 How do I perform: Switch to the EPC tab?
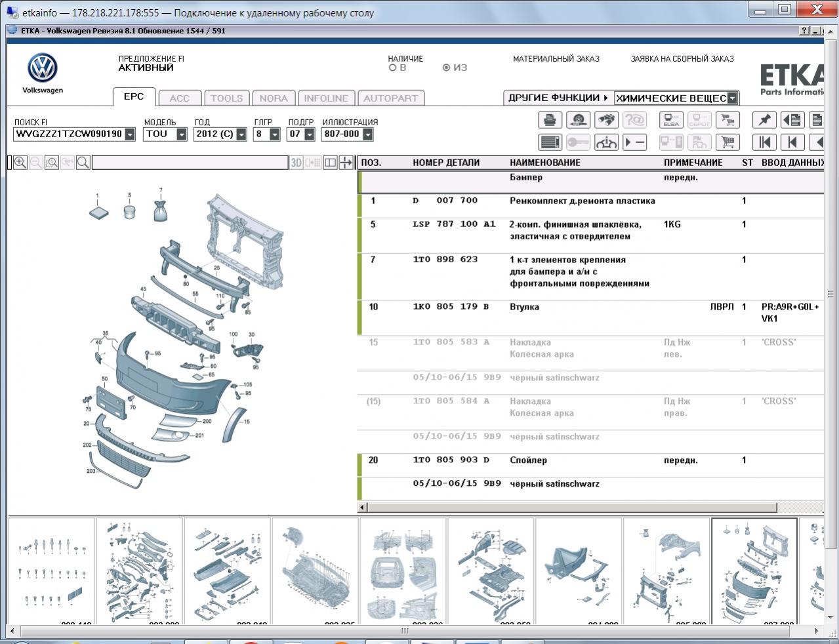tap(134, 96)
